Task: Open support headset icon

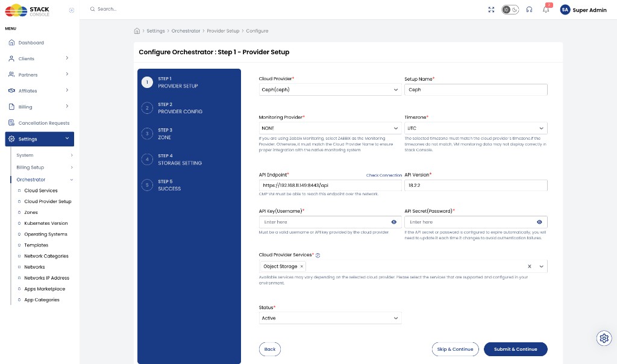Action: click(x=529, y=10)
